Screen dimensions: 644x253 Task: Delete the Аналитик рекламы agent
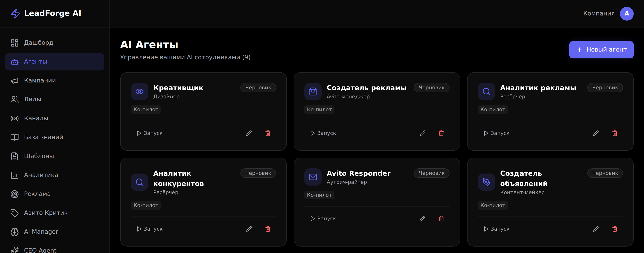point(615,133)
